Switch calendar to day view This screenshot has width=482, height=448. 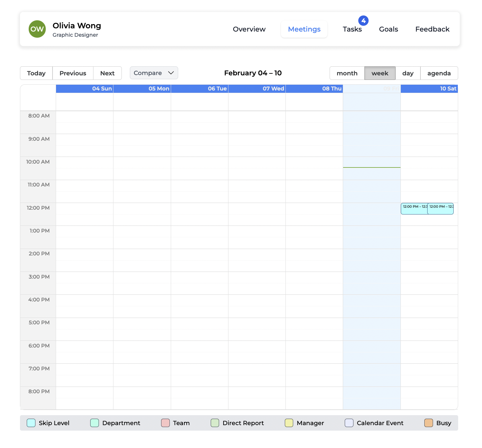coord(408,73)
